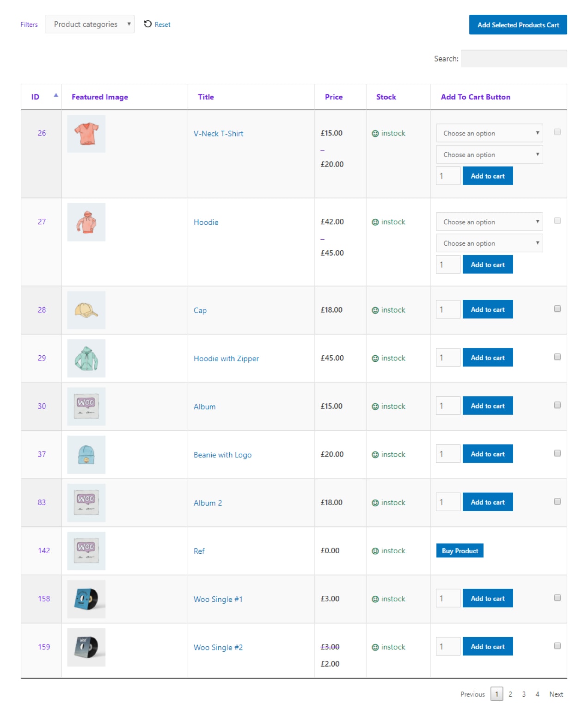Check the Woo Single #2 row checkbox
The width and height of the screenshot is (588, 717).
pos(557,646)
